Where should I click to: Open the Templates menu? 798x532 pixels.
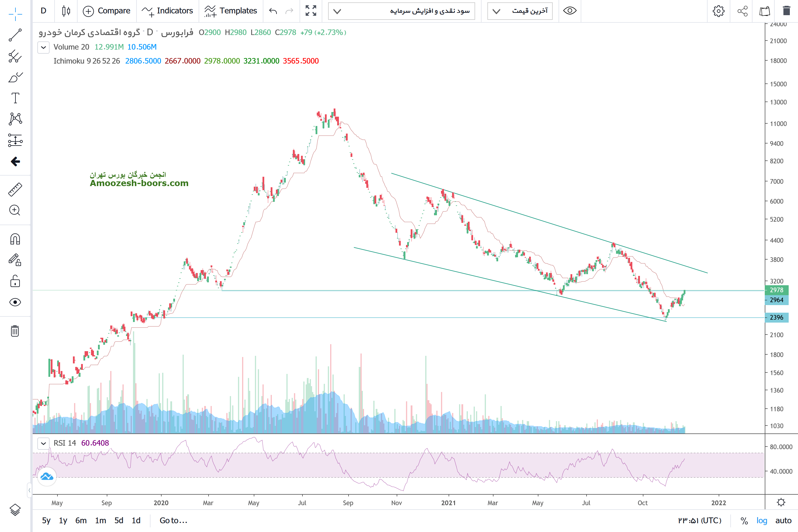[x=231, y=11]
